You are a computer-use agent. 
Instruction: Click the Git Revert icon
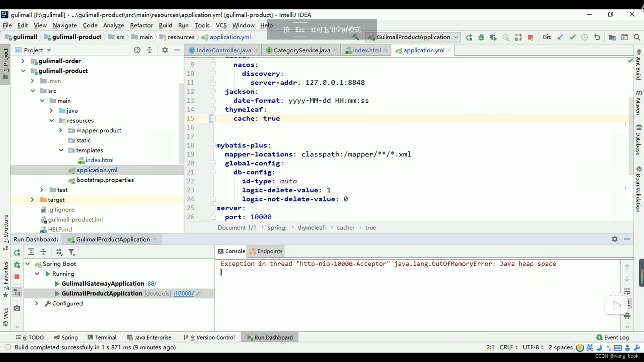597,37
